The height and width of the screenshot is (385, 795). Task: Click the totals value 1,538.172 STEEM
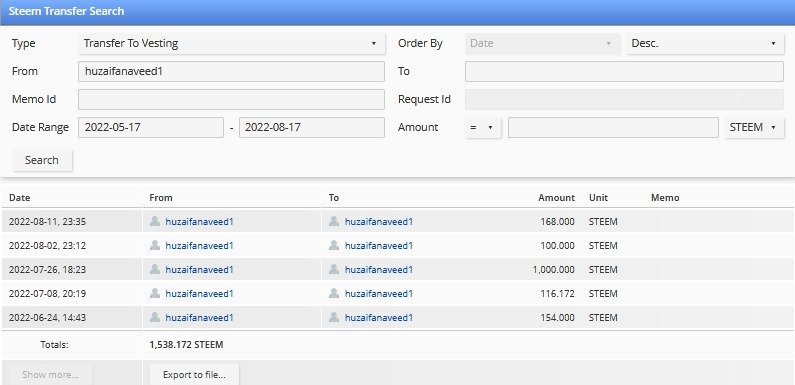tap(186, 345)
